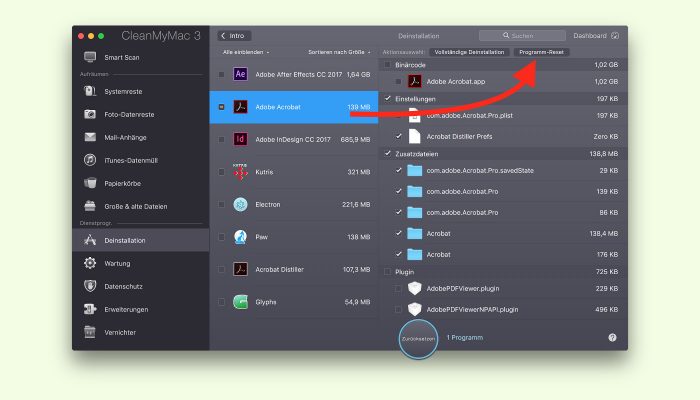Check Adobe InDesign CC 2017 checkbox
This screenshot has height=400, width=700.
coord(221,139)
